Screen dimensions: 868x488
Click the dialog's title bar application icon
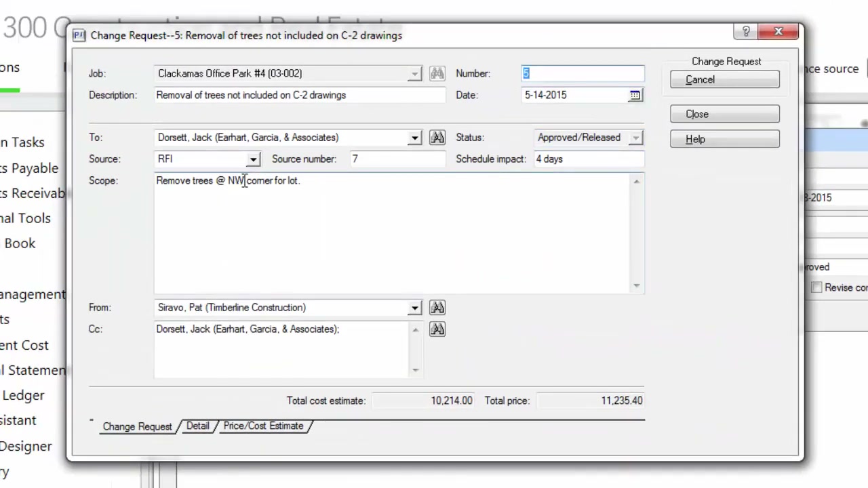click(x=79, y=35)
